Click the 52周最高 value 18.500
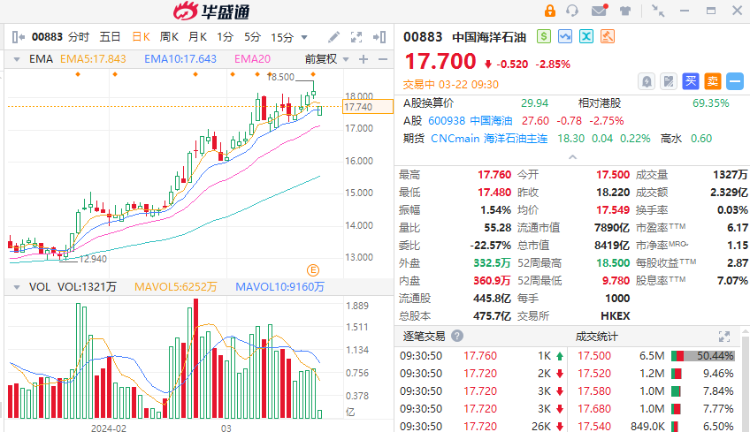Image resolution: width=750 pixels, height=432 pixels. [x=613, y=263]
